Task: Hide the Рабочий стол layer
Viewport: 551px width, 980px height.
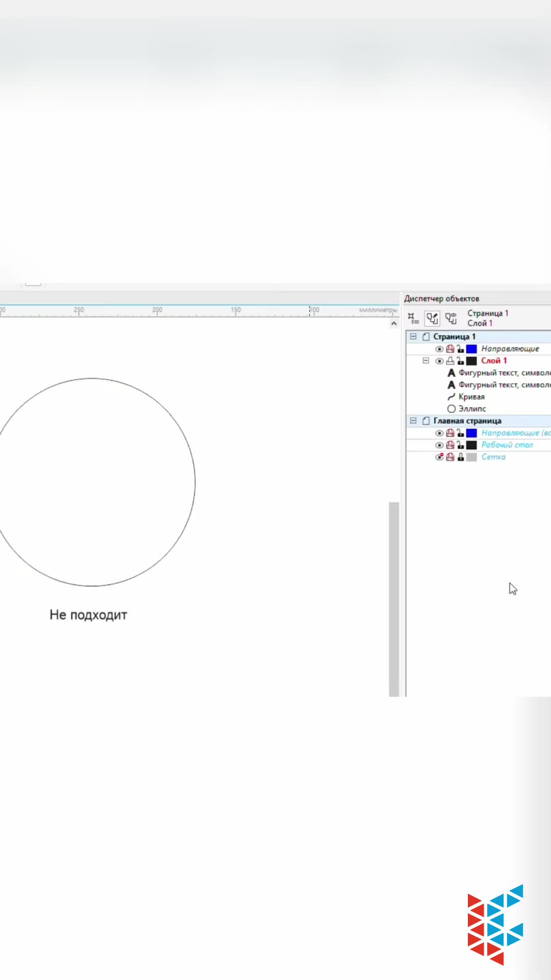Action: [439, 445]
